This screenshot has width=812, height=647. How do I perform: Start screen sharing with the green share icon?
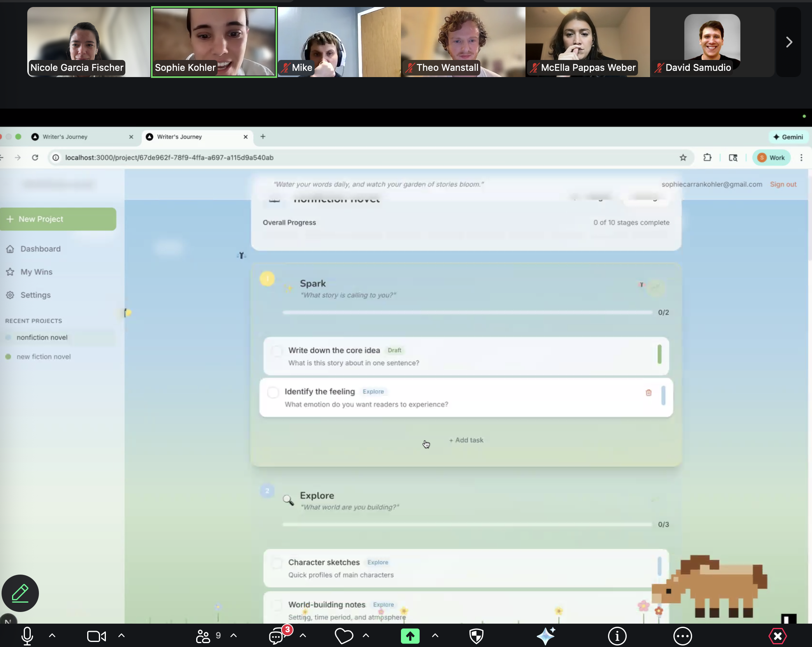[410, 636]
